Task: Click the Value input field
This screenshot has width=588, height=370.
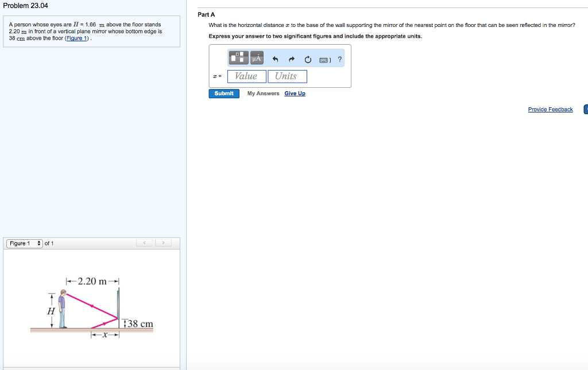Action: [246, 76]
